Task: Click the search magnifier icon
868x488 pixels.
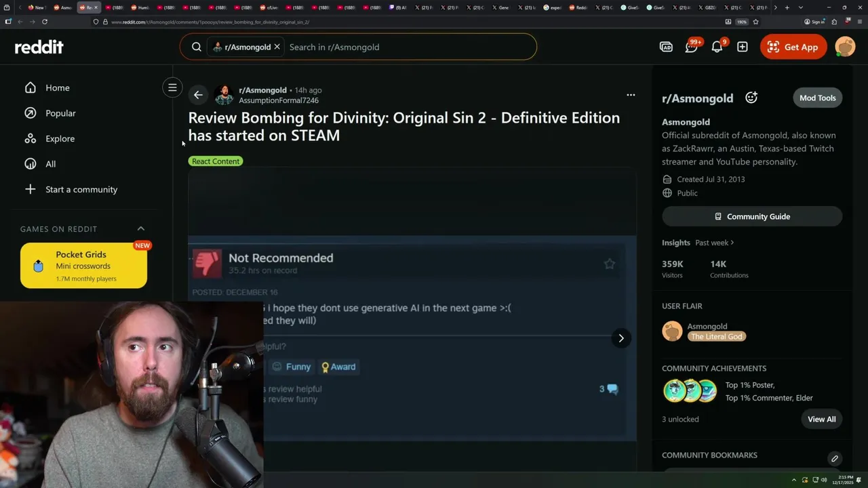Action: click(196, 47)
